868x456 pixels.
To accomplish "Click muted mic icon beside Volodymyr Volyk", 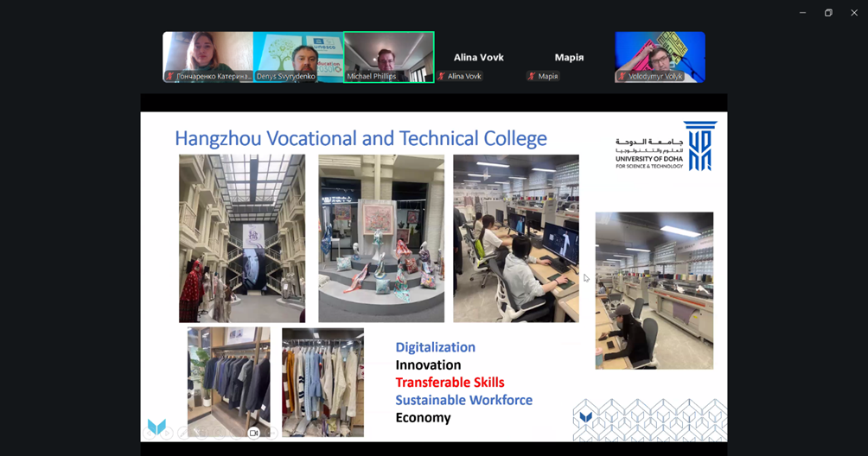I will (622, 76).
